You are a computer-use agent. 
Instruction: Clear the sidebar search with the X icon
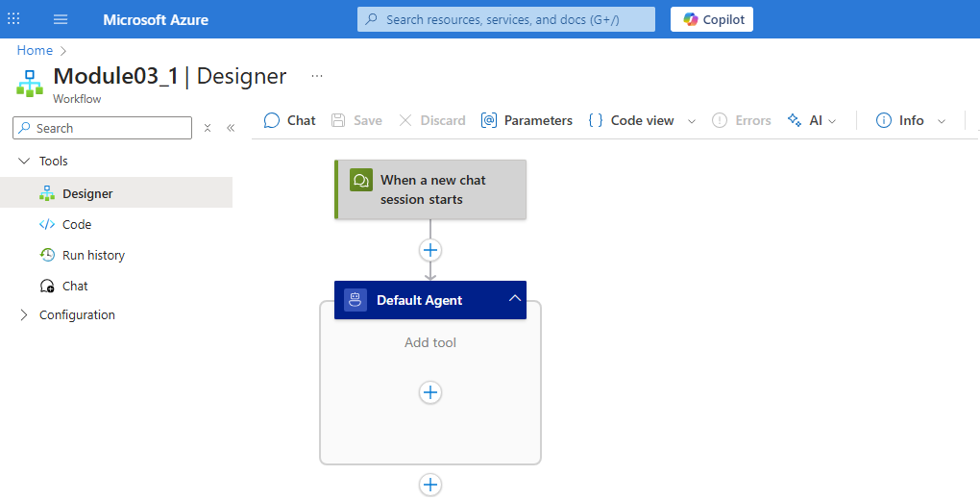pos(208,128)
